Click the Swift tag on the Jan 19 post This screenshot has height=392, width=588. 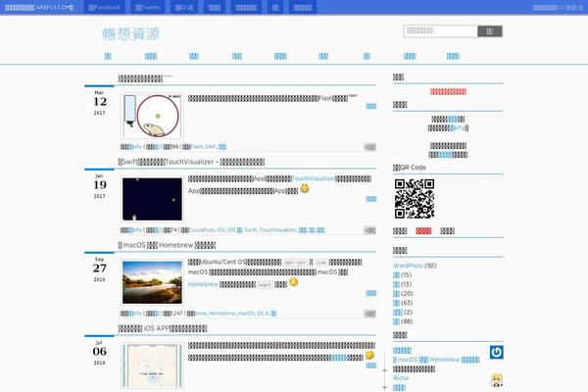(x=251, y=230)
